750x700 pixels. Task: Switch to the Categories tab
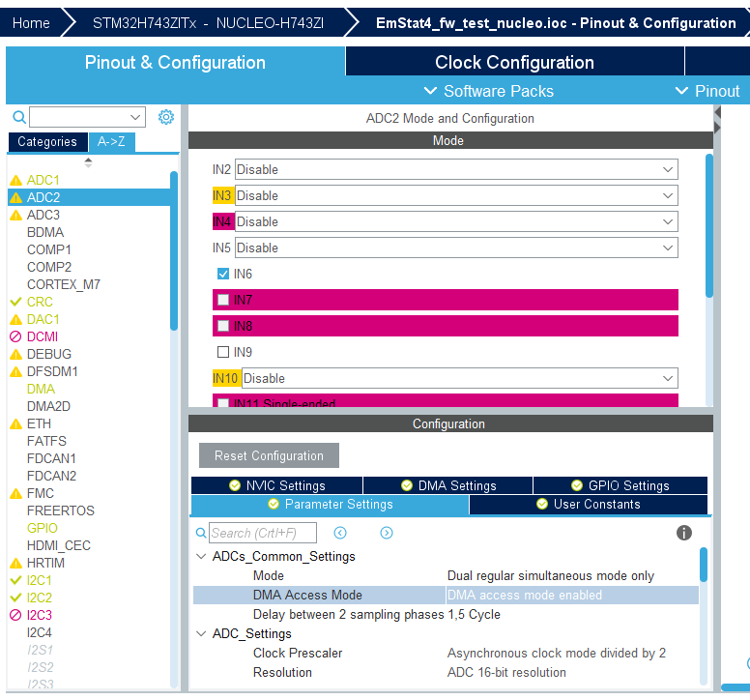click(x=47, y=141)
